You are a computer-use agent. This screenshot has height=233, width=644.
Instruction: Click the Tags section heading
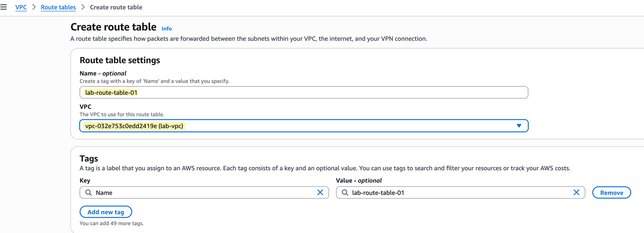pyautogui.click(x=89, y=158)
